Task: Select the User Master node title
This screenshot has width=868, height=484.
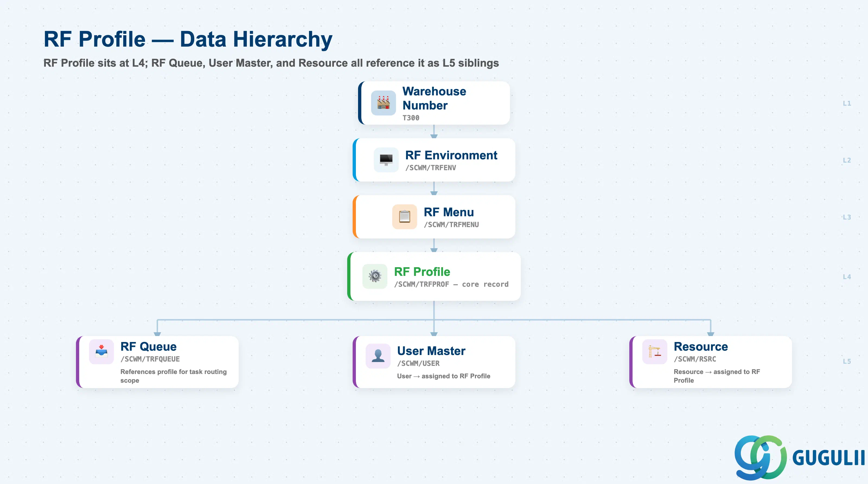Action: [431, 351]
